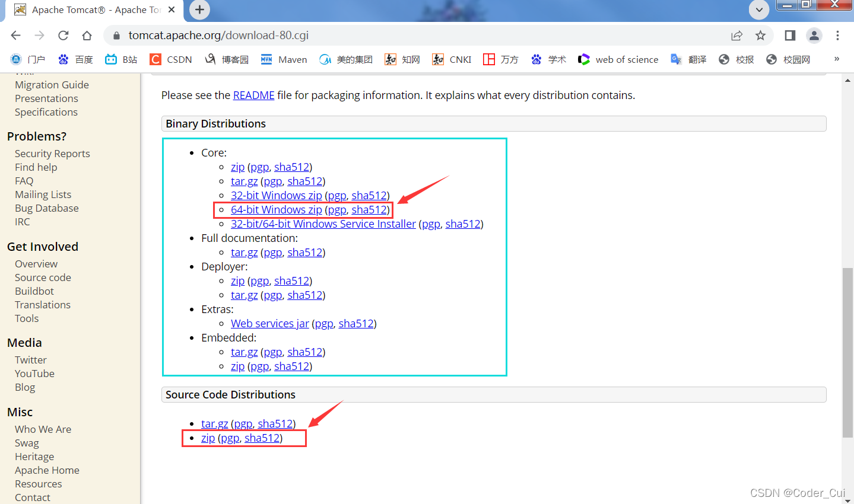The height and width of the screenshot is (504, 854).
Task: Open the 学术 bookmark
Action: pos(548,59)
